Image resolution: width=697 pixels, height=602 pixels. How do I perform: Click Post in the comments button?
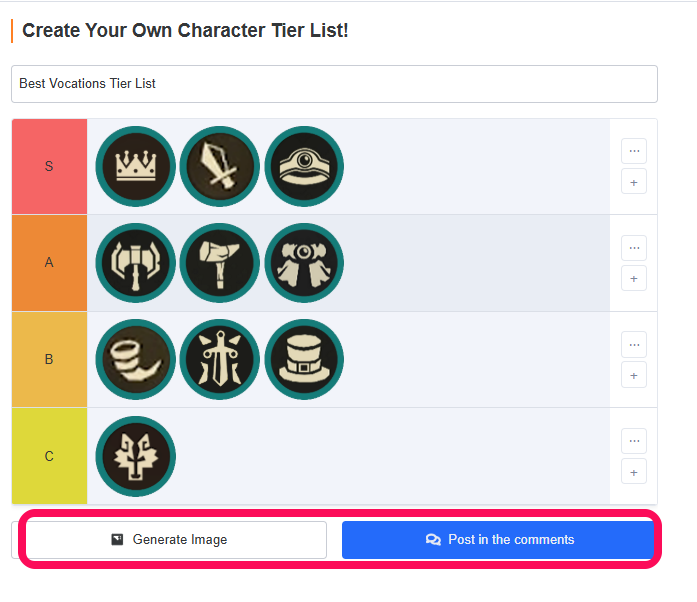[x=498, y=540]
